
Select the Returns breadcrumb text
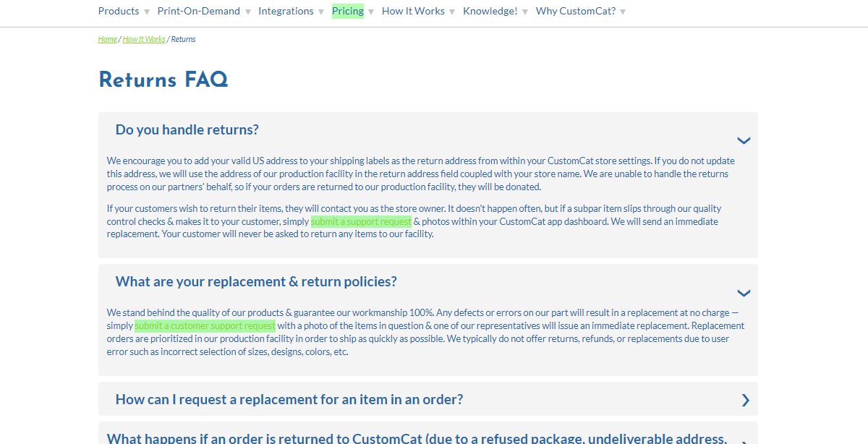tap(183, 38)
